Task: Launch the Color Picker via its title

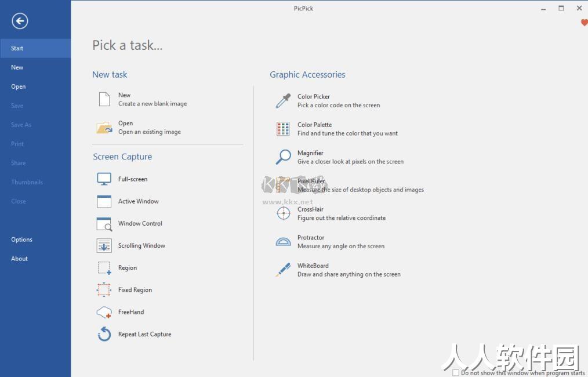Action: (x=314, y=97)
